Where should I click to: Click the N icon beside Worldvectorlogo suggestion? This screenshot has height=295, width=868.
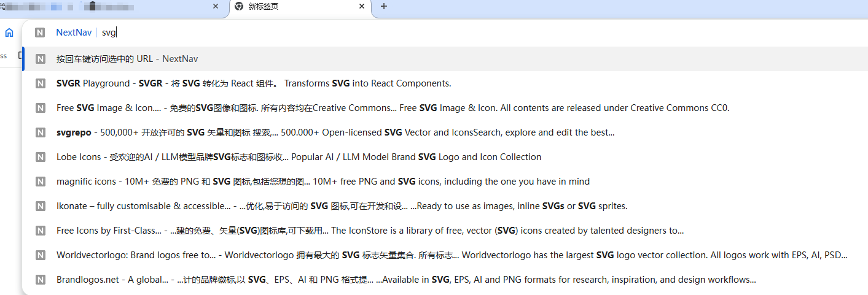(40, 255)
